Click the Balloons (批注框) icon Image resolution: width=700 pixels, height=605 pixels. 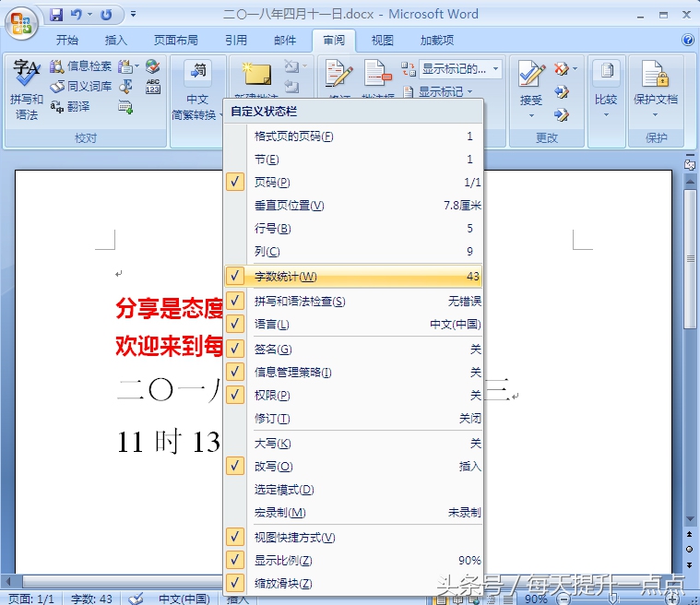click(x=377, y=73)
